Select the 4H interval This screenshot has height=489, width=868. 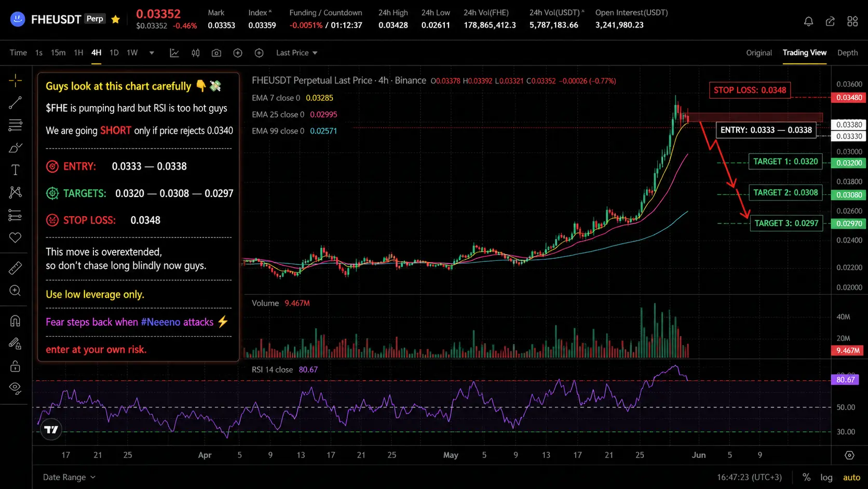[96, 53]
